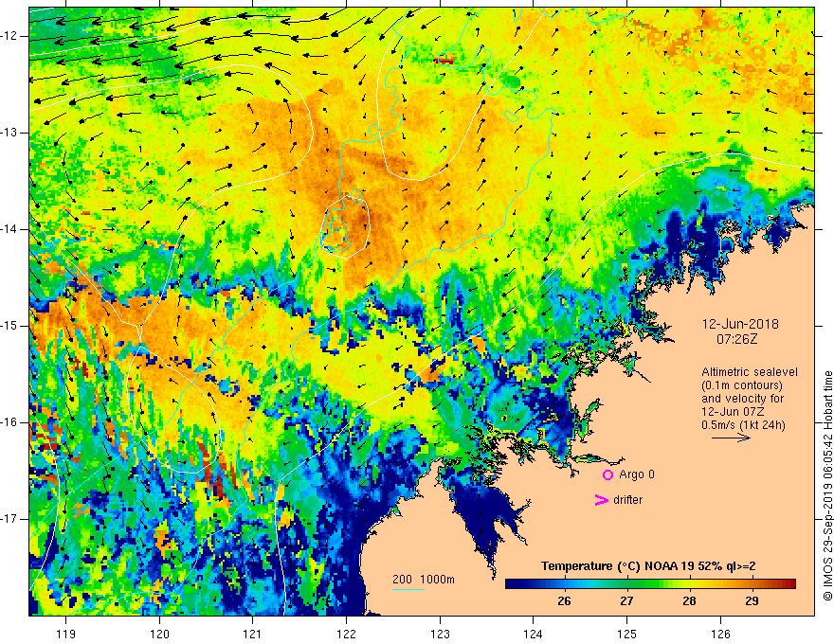Click longitude axis label 120
Screen dimensions: 834x644
pyautogui.click(x=159, y=634)
